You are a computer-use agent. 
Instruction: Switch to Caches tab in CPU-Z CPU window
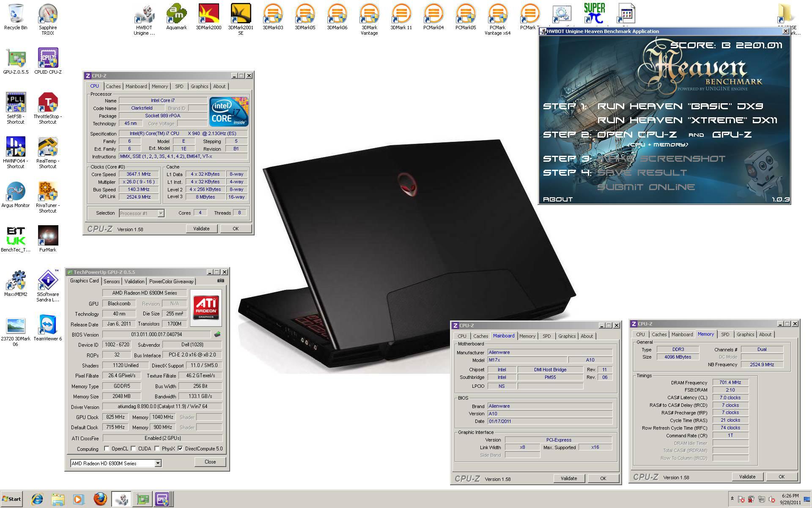(113, 86)
